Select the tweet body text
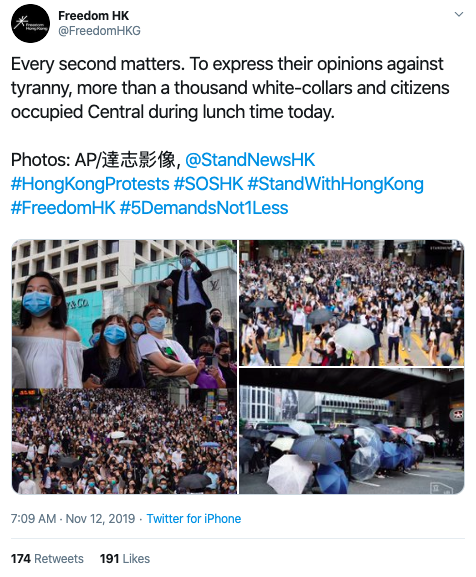This screenshot has width=476, height=577. pyautogui.click(x=230, y=88)
